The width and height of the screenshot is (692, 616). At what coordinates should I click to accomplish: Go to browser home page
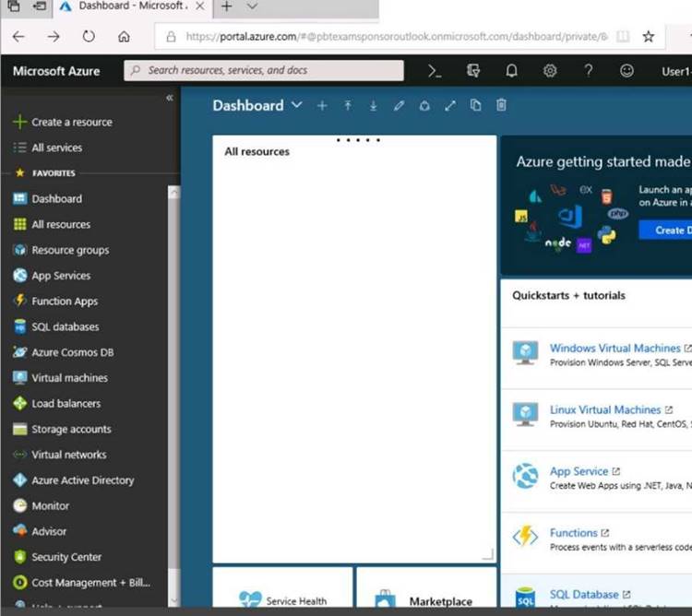(x=124, y=37)
